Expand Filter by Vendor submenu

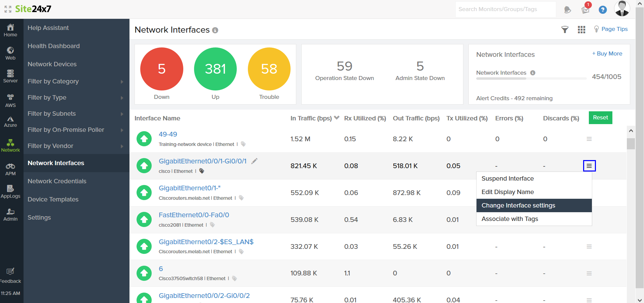click(x=122, y=146)
